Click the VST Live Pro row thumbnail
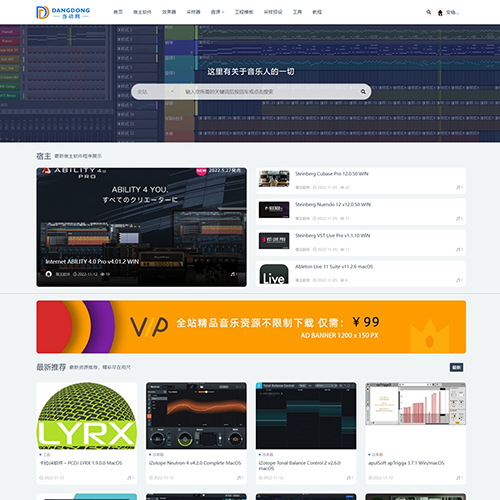The width and height of the screenshot is (500, 500). [x=274, y=241]
